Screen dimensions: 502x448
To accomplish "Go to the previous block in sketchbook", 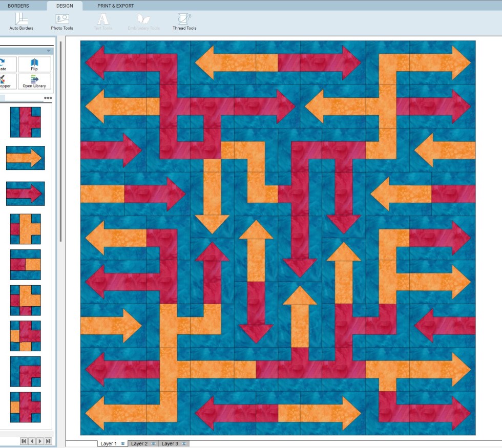I will pos(32,441).
